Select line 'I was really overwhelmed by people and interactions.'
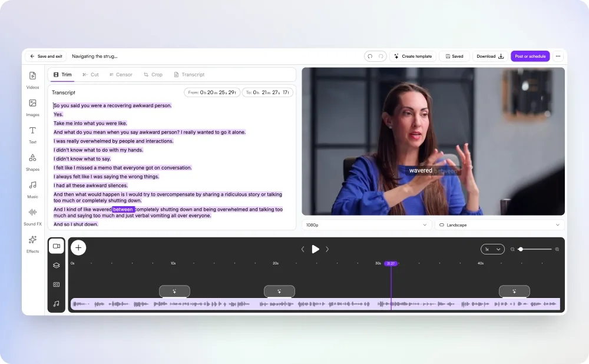Image resolution: width=589 pixels, height=364 pixels. [114, 141]
